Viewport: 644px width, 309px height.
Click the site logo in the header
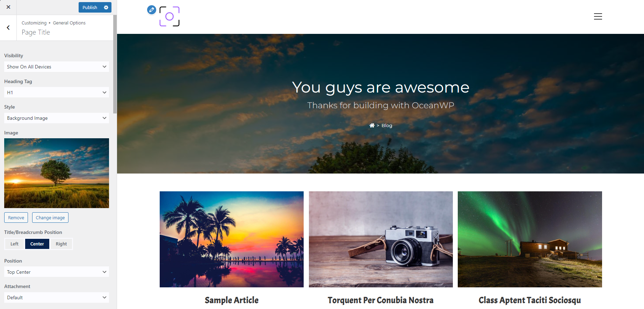click(169, 16)
